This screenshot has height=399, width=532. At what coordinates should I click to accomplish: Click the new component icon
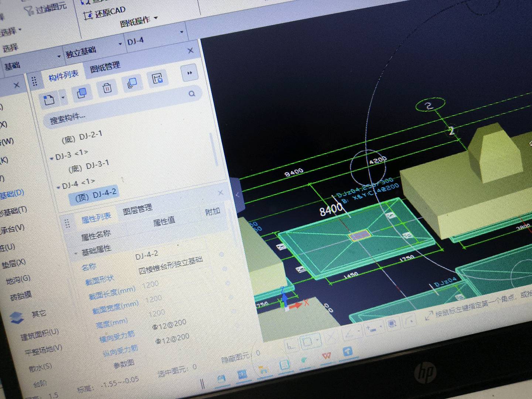point(49,99)
